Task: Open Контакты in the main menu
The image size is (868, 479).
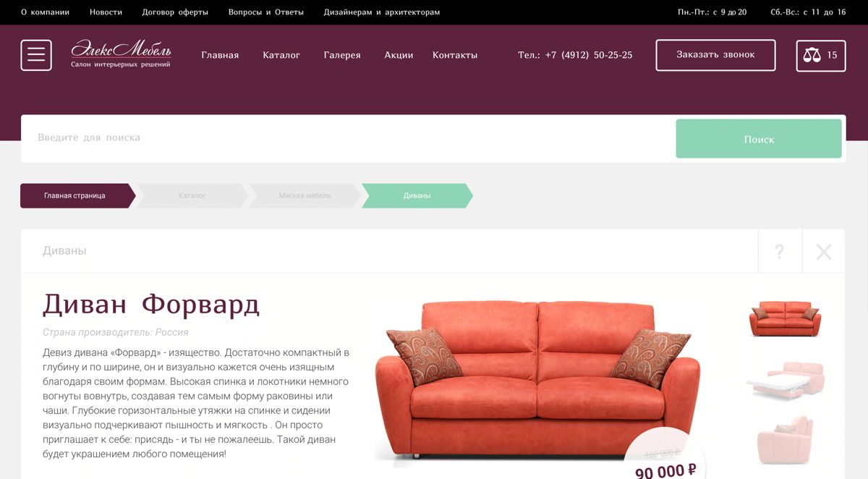Action: pyautogui.click(x=455, y=55)
